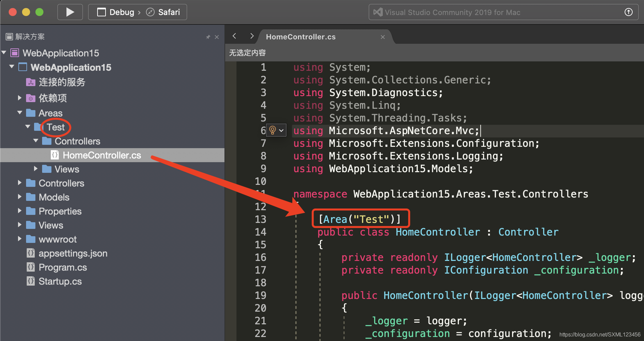
Task: Select the Safari run target
Action: click(163, 12)
